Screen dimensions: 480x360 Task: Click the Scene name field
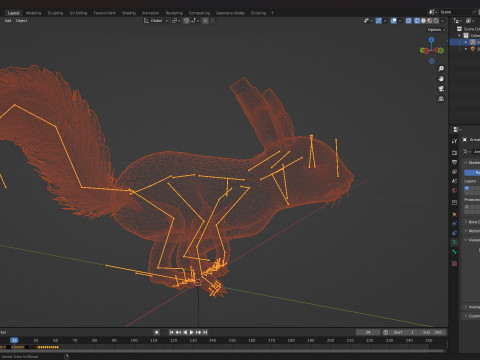click(455, 12)
